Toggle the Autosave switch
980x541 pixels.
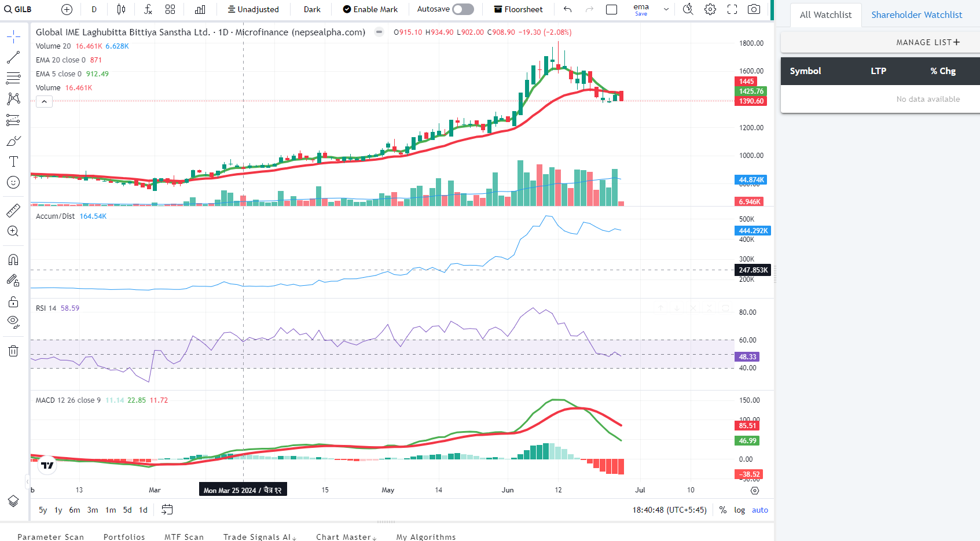point(463,9)
